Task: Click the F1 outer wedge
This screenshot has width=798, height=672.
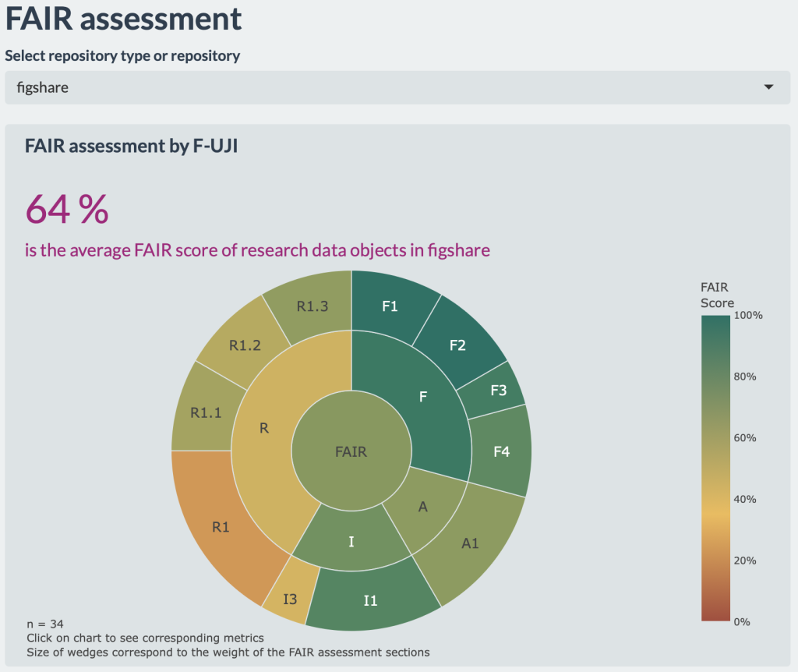Action: (390, 306)
